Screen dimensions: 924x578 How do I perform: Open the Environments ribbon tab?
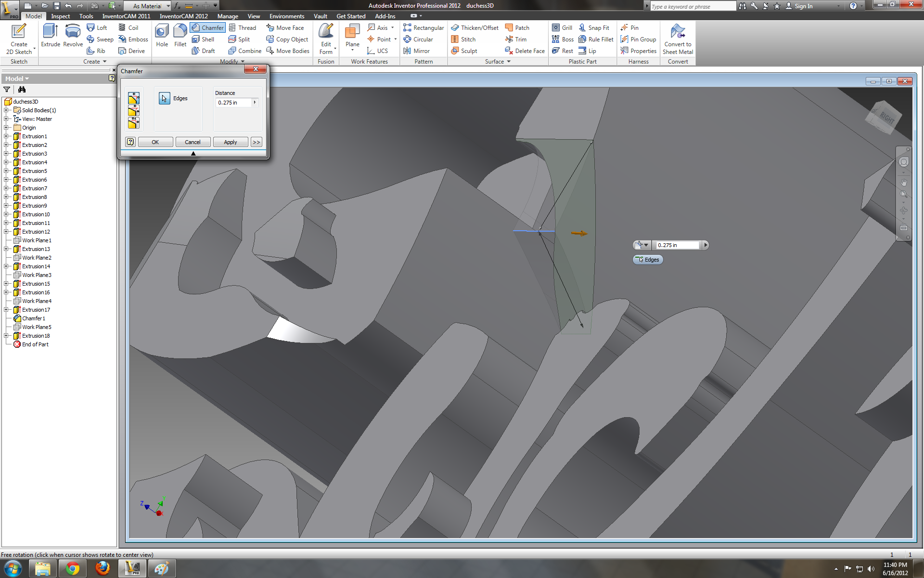(287, 16)
